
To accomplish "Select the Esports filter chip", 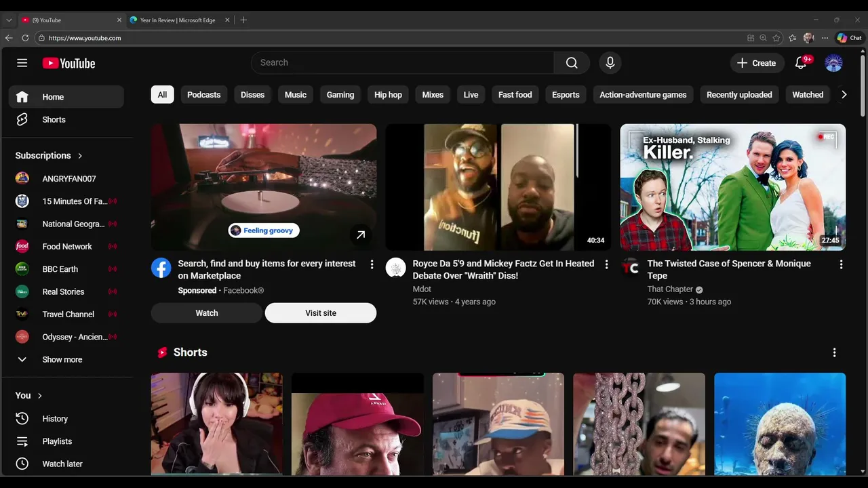I will click(566, 95).
